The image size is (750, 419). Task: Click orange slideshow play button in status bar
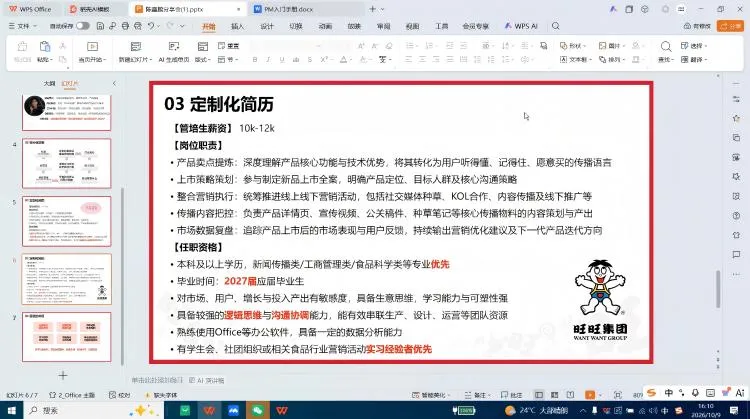tap(590, 395)
